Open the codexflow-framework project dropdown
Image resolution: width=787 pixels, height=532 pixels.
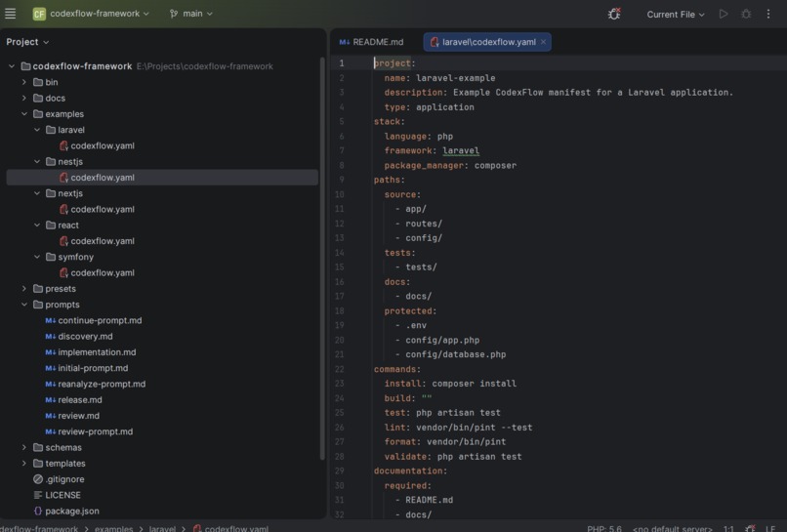coord(100,14)
